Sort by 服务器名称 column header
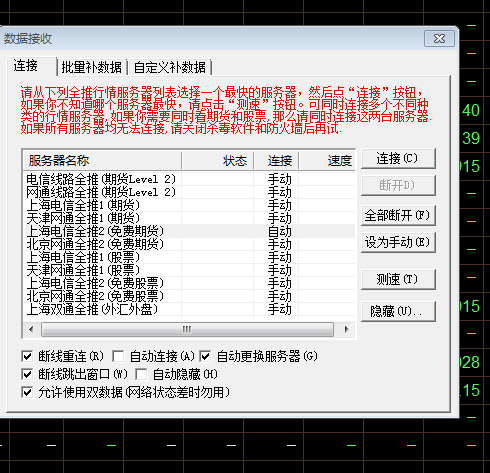The height and width of the screenshot is (473, 490). pyautogui.click(x=102, y=161)
